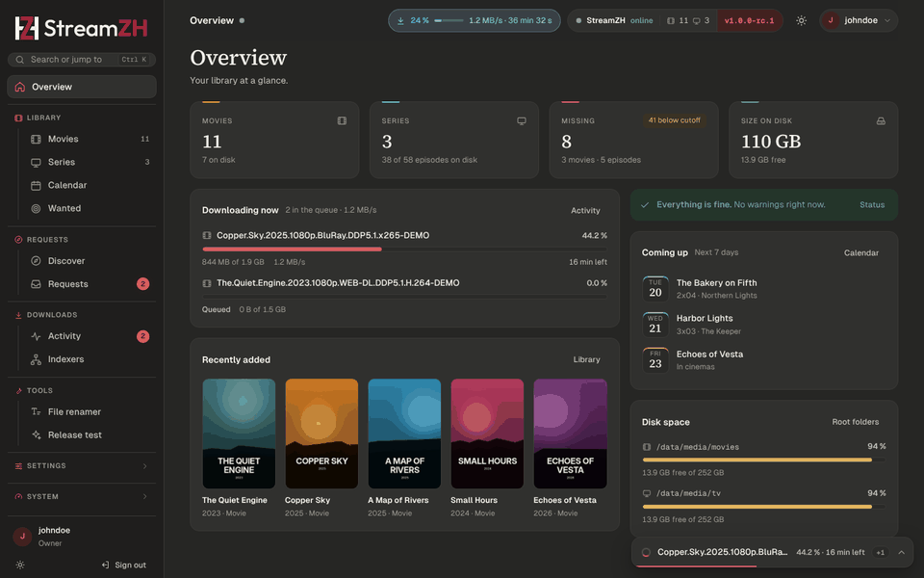Viewport: 924px width, 578px height.
Task: Click the Activity pulse icon in sidebar
Action: 36,336
